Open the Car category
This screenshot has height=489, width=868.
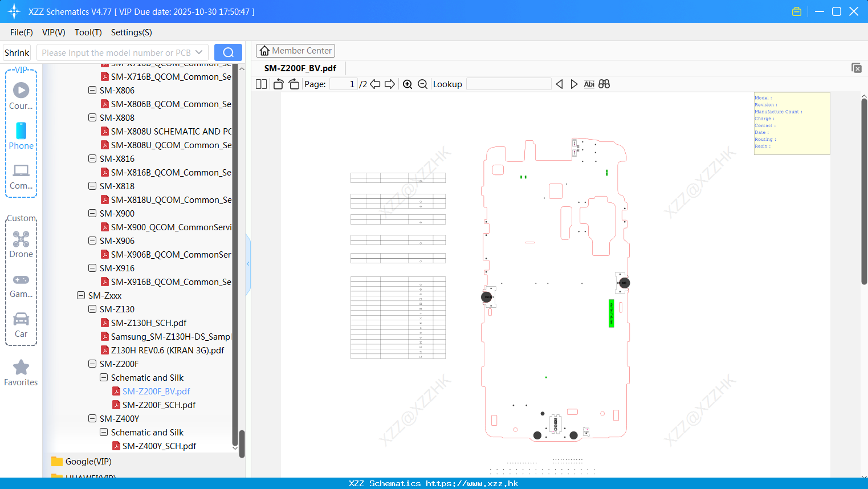tap(21, 325)
